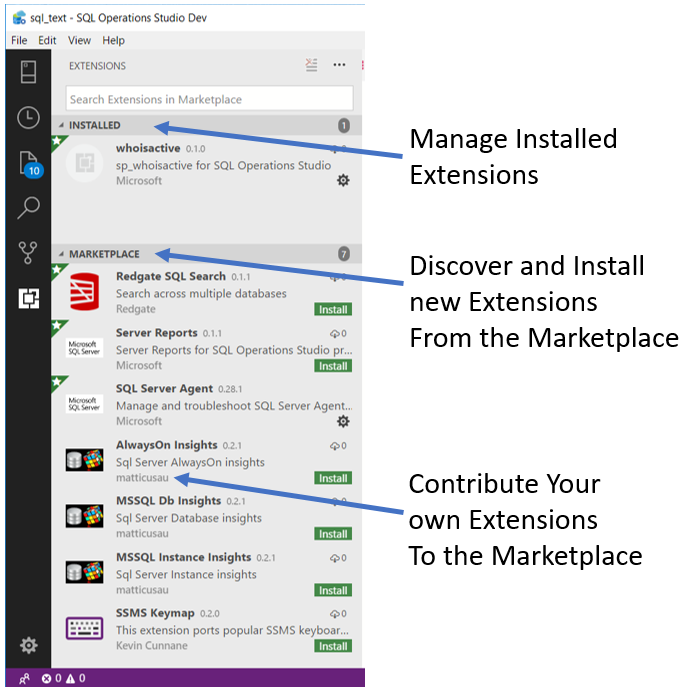
Task: Clear extensions input using header icon
Action: click(x=312, y=65)
